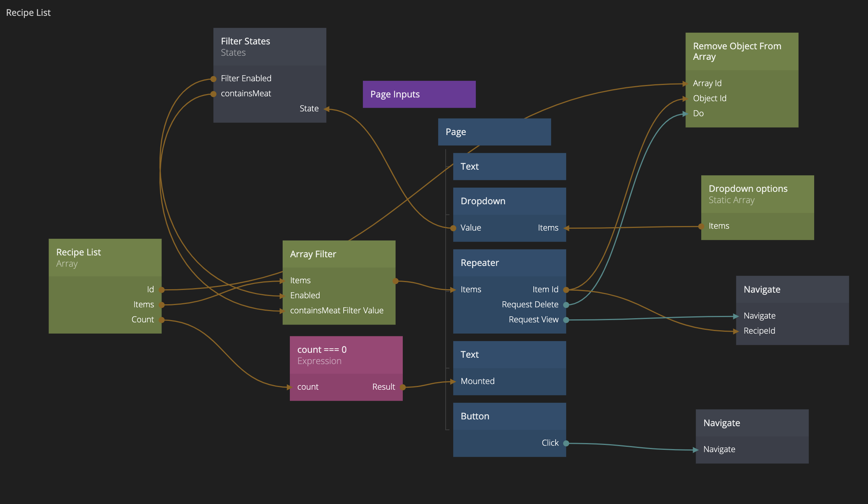This screenshot has height=504, width=868.
Task: Select the Page node header
Action: tap(494, 132)
